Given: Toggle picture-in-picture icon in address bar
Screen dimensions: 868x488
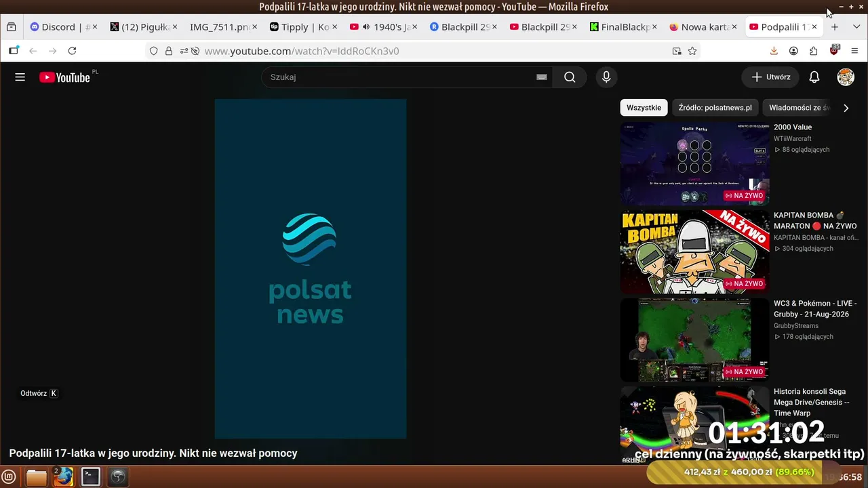Looking at the screenshot, I should (676, 51).
